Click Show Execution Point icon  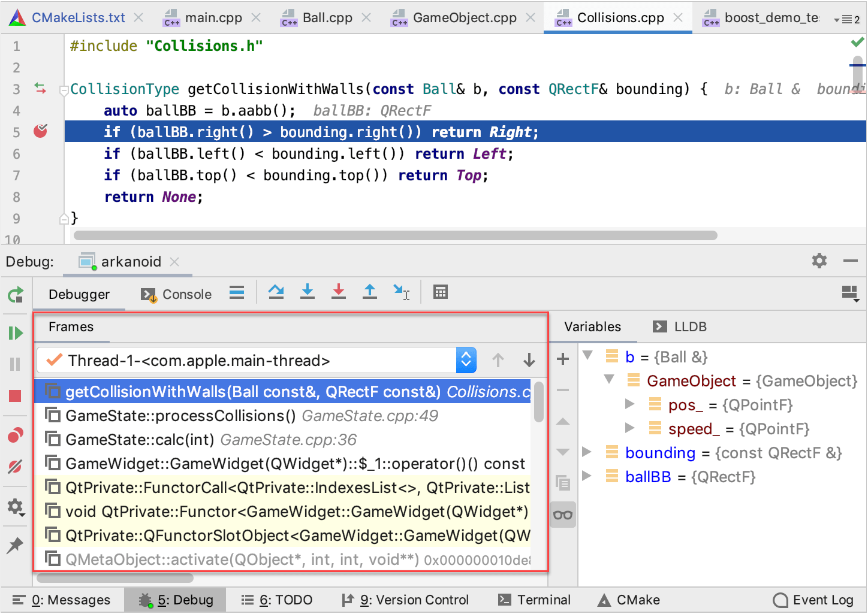pos(237,292)
